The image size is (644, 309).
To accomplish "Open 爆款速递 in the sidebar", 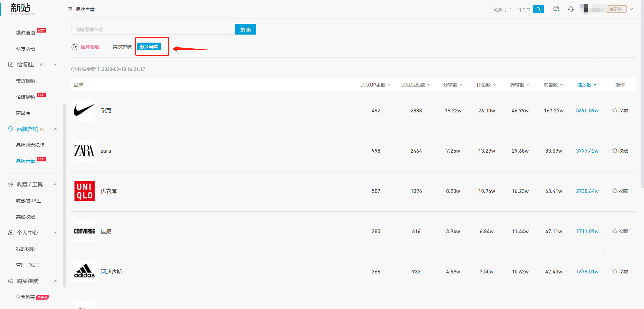I will pyautogui.click(x=25, y=32).
